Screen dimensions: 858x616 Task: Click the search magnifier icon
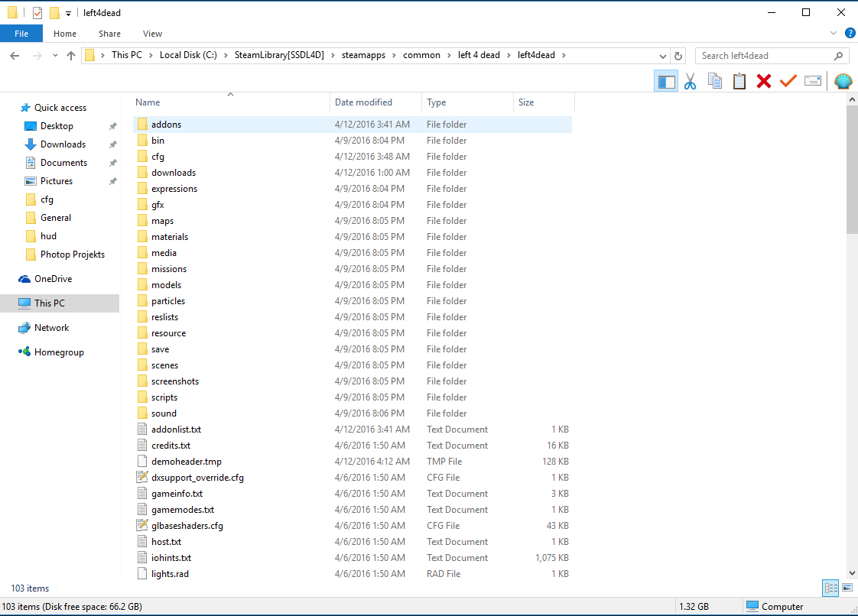point(838,56)
